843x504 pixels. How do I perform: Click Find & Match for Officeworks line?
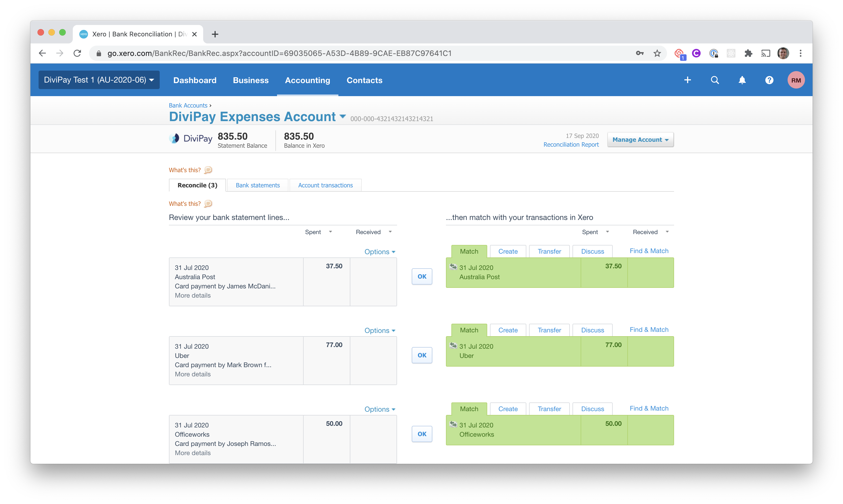[x=649, y=408]
